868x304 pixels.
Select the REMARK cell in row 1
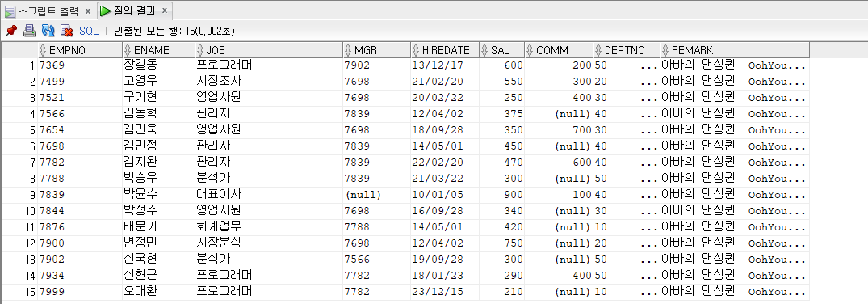[x=735, y=65]
